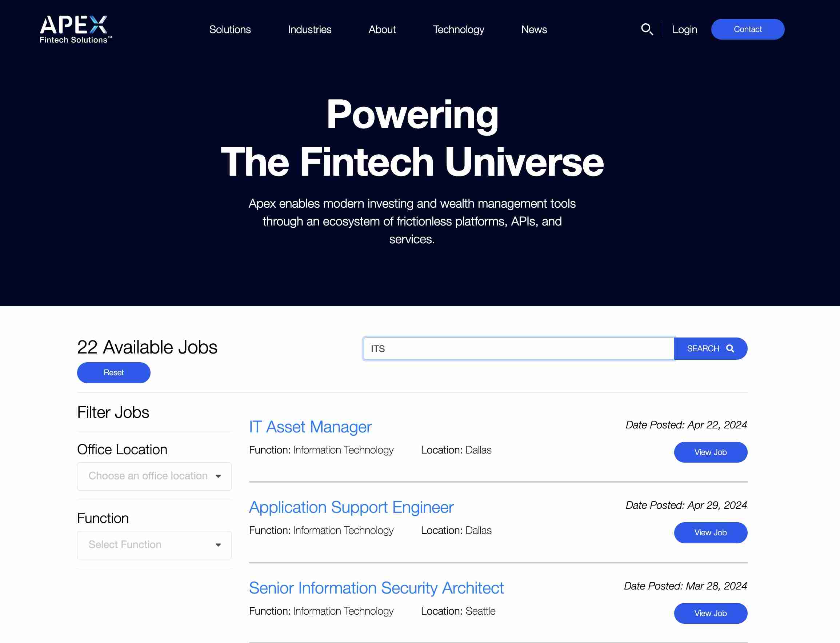Expand the office location dropdown menu
The height and width of the screenshot is (643, 840).
click(153, 475)
